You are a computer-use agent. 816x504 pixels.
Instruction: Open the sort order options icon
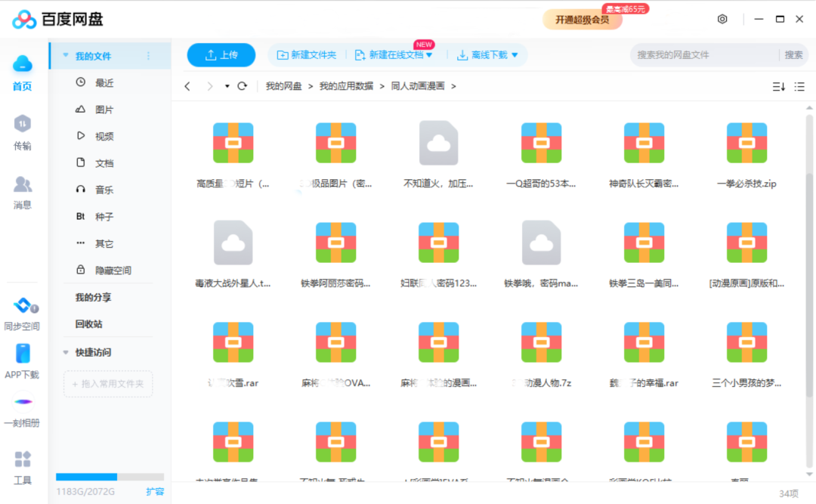[778, 87]
